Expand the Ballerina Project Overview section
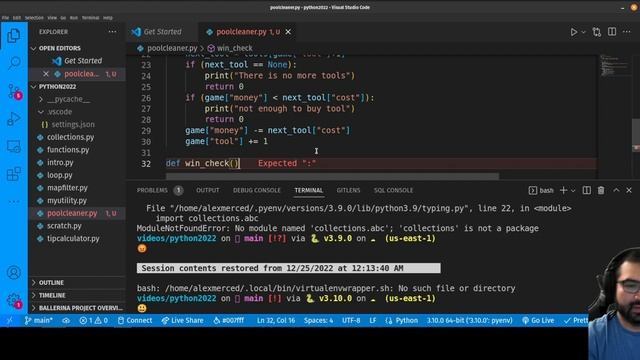The height and width of the screenshot is (360, 640). click(77, 308)
